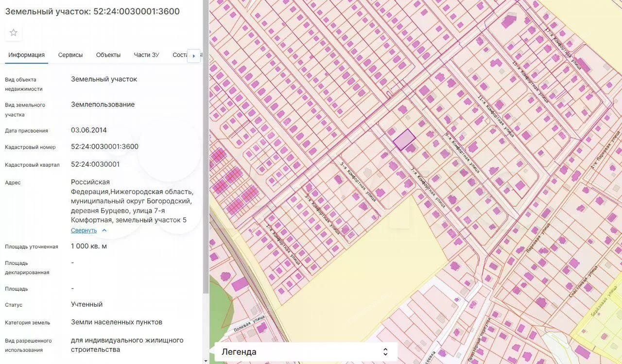622x364 pixels.
Task: Open the Части ЗУ tab
Action: click(146, 55)
